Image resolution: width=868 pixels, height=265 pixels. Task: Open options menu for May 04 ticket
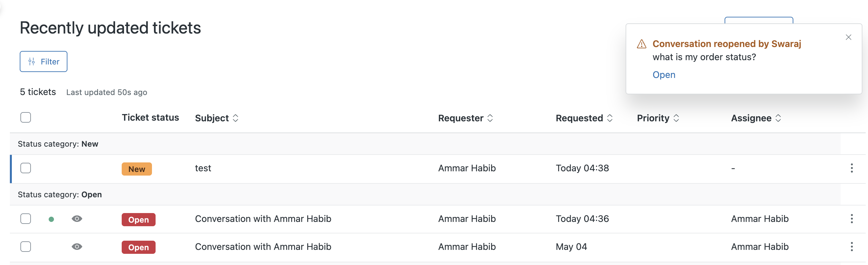(852, 247)
